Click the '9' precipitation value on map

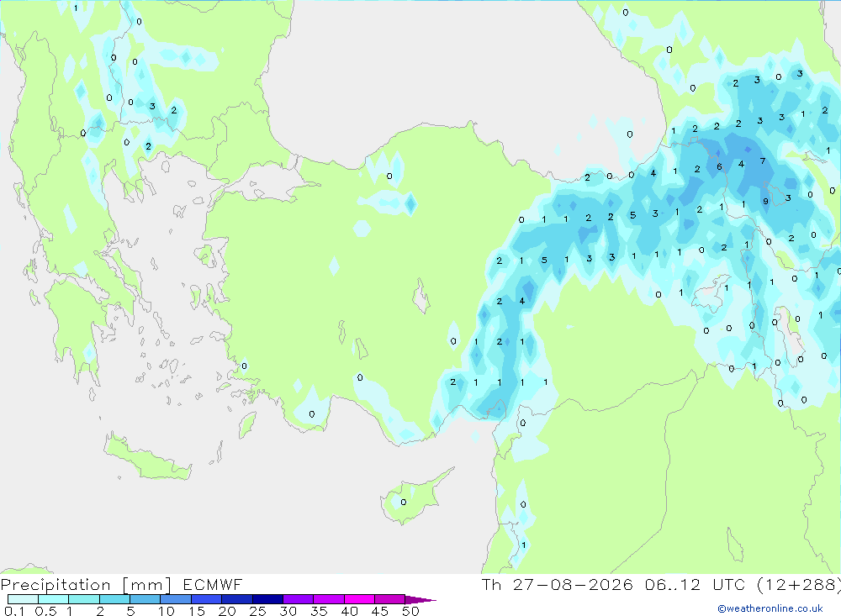[x=765, y=202]
